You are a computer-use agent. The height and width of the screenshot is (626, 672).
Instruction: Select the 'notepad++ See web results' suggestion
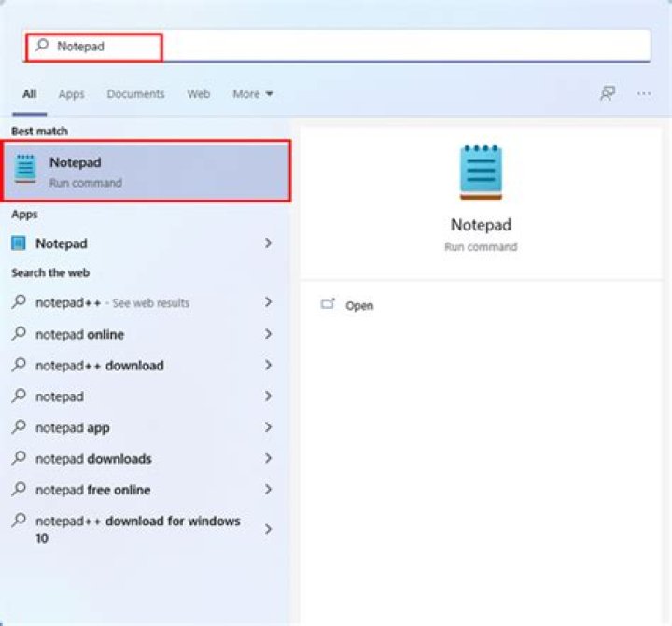pyautogui.click(x=144, y=302)
